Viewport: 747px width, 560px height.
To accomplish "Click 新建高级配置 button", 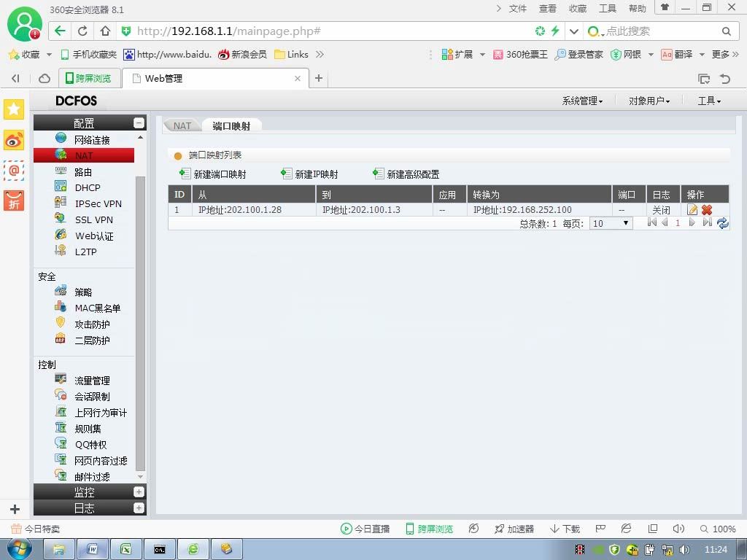I will (x=406, y=174).
